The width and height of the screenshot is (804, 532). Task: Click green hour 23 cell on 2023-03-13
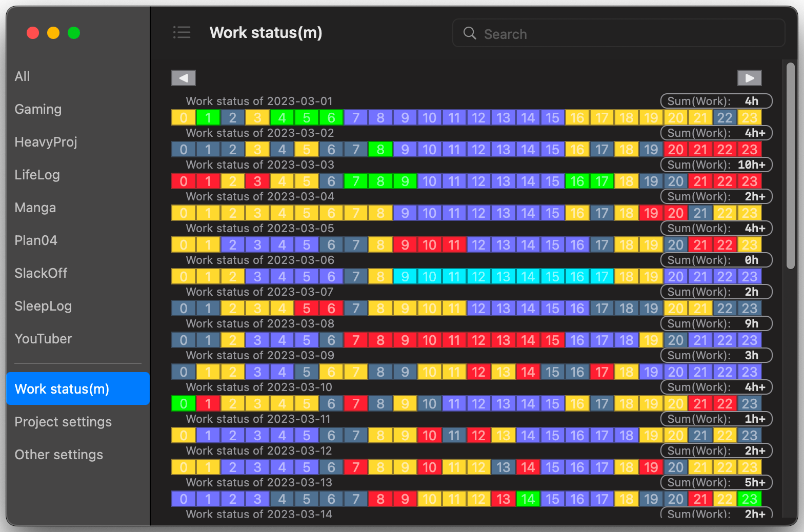[x=749, y=499]
